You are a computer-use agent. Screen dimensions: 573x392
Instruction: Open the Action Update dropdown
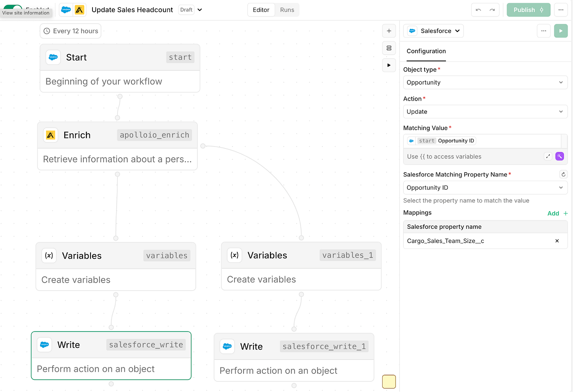click(485, 112)
